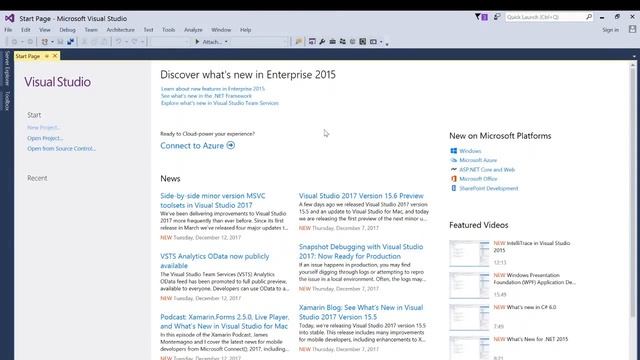Pin the Start Page tab
This screenshot has height=360, width=640.
47,56
